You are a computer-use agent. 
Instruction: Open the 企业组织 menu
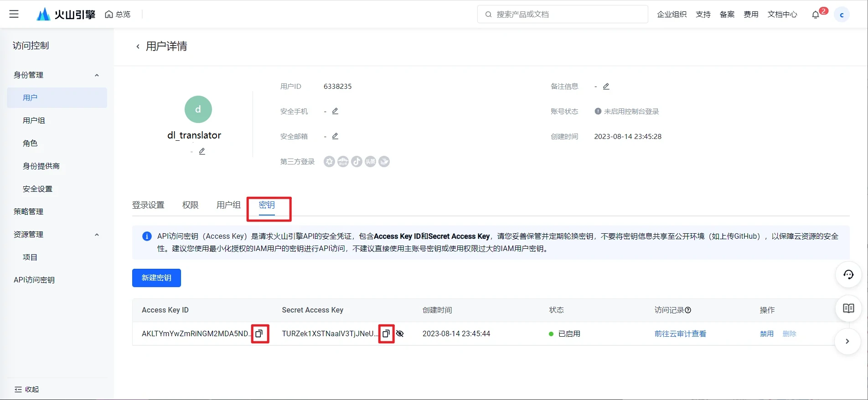672,14
